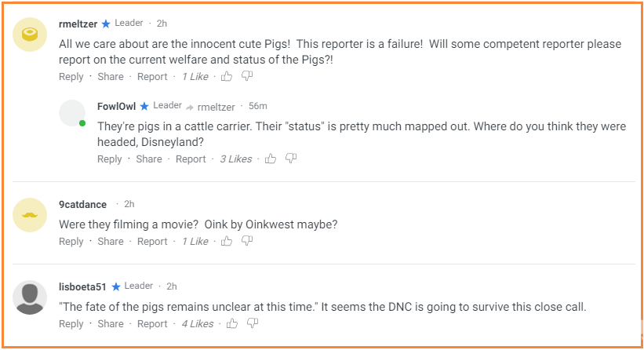Jump to parent via rmeltzer reply-to link
644x350 pixels.
click(216, 107)
